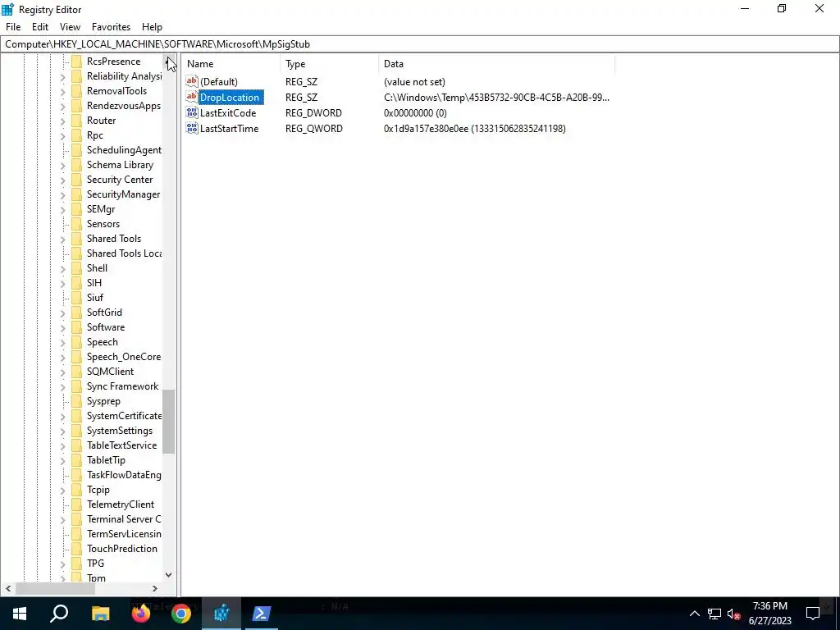This screenshot has width=840, height=630.
Task: Select the TouchPrediction key
Action: coord(122,549)
